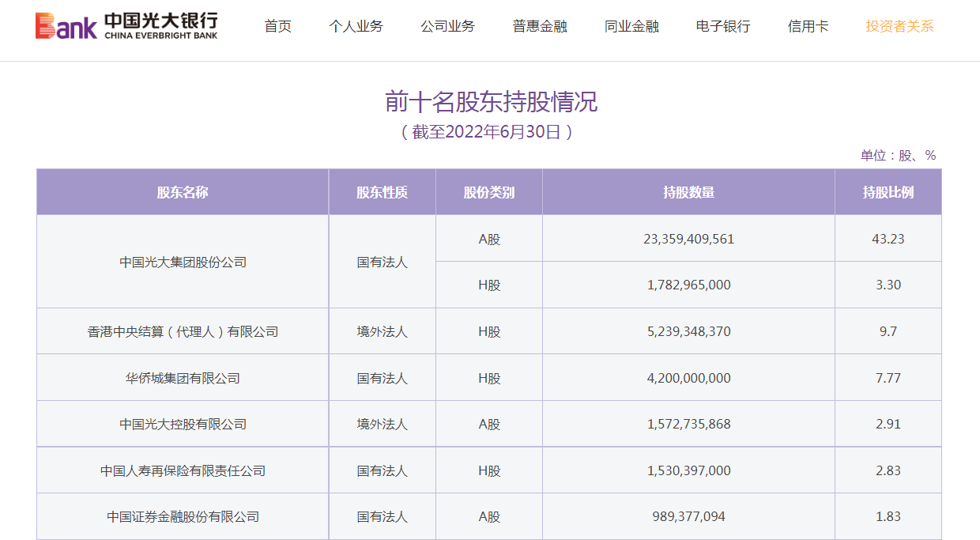This screenshot has height=540, width=980.
Task: Select the 香港中央结算（代理人）有限公司 row
Action: 489,331
